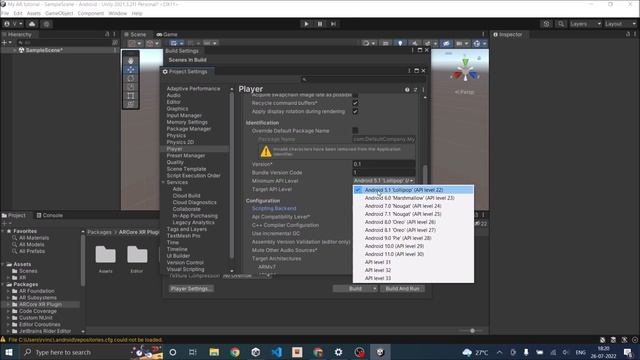The image size is (640, 360).
Task: Open the Layers dropdown
Action: (x=585, y=24)
